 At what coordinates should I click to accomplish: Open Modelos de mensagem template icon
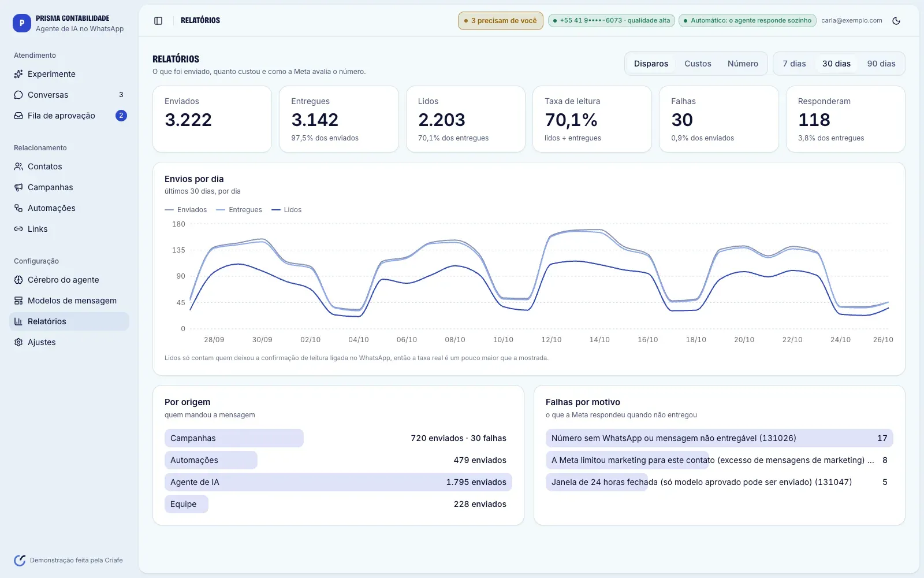pyautogui.click(x=18, y=301)
